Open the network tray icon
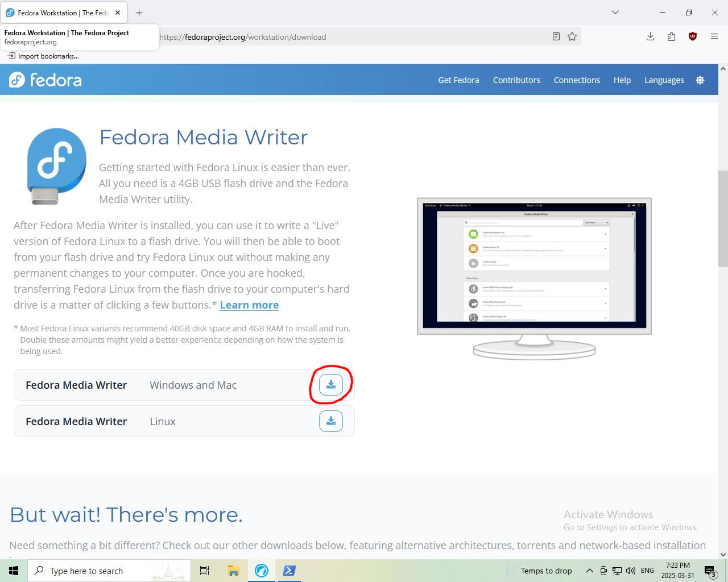 617,571
